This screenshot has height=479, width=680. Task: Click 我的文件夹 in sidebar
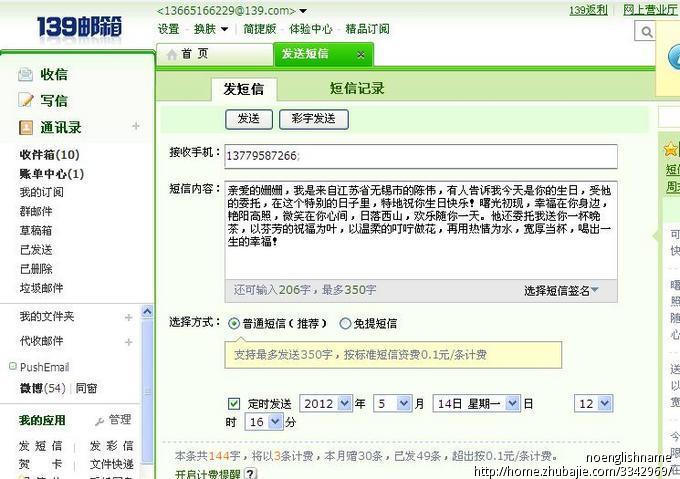pos(47,317)
